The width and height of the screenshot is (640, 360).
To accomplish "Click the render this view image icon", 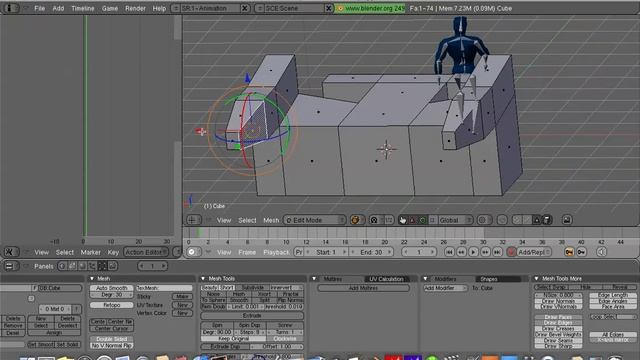I will [x=567, y=220].
